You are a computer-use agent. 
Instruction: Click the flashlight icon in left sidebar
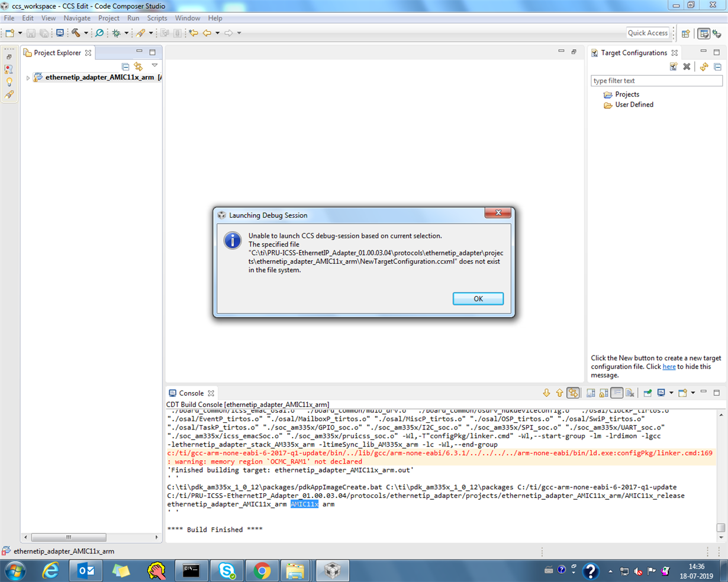coord(9,95)
